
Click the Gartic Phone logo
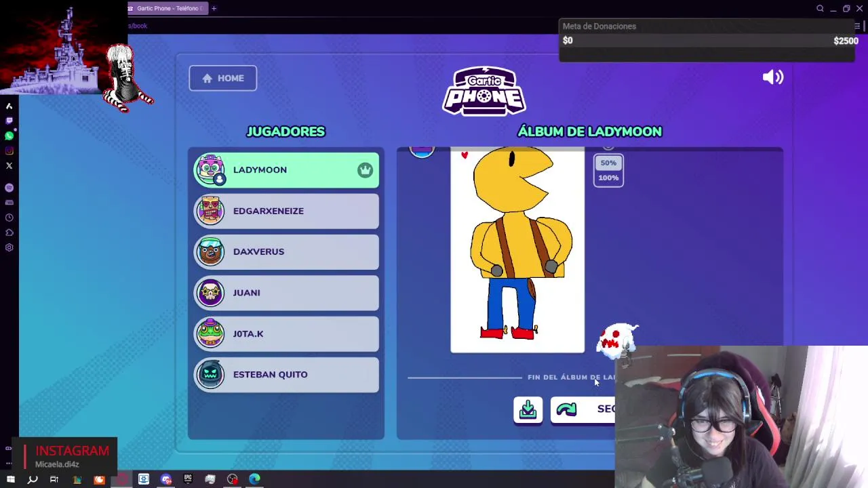click(484, 91)
